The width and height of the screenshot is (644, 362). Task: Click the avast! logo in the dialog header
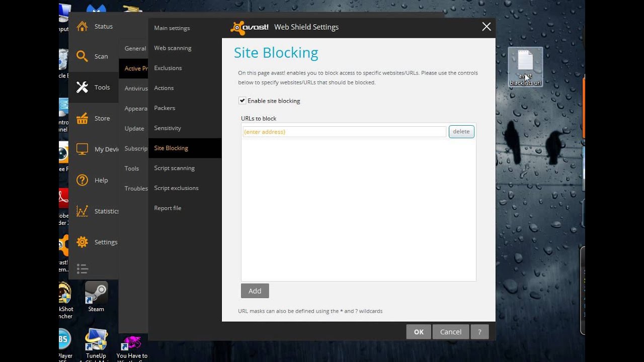pos(250,27)
